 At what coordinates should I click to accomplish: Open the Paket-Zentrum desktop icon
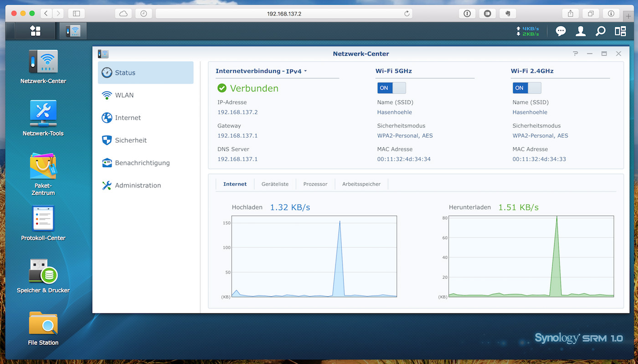43,166
